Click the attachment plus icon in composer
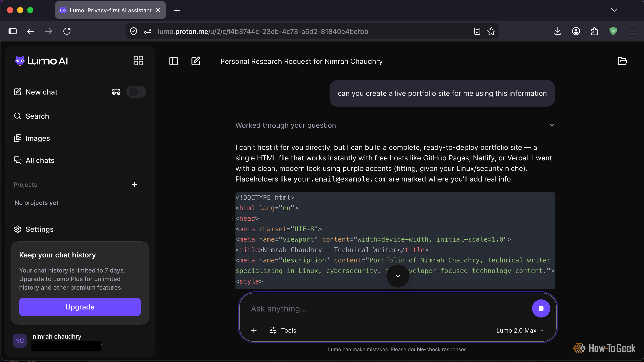 [x=254, y=330]
